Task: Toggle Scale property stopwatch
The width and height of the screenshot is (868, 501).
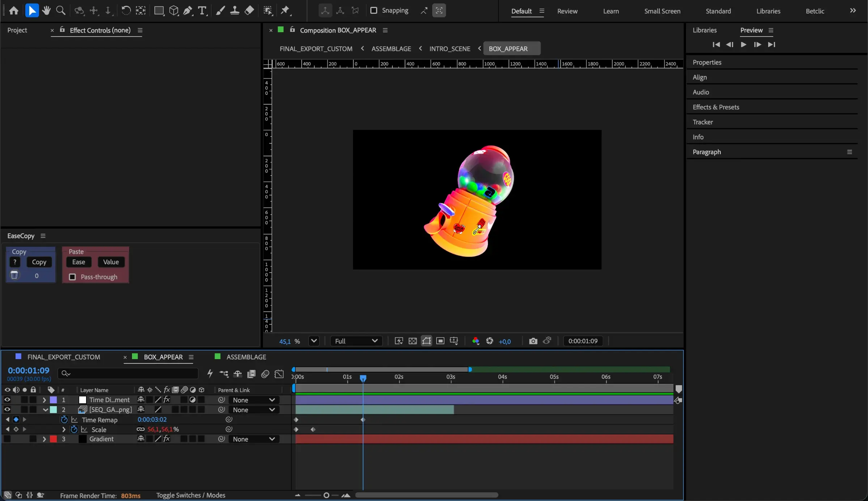Action: 74,429
